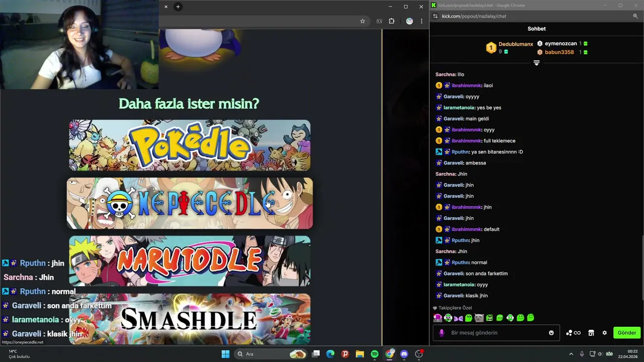Launch Microsoft Edge from taskbar
Screen dimensions: 644x362
pos(331,354)
